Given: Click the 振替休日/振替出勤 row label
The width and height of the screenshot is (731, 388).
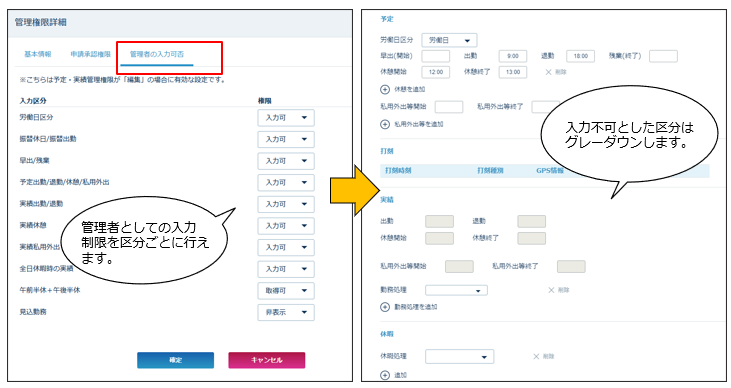Looking at the screenshot, I should pos(48,139).
